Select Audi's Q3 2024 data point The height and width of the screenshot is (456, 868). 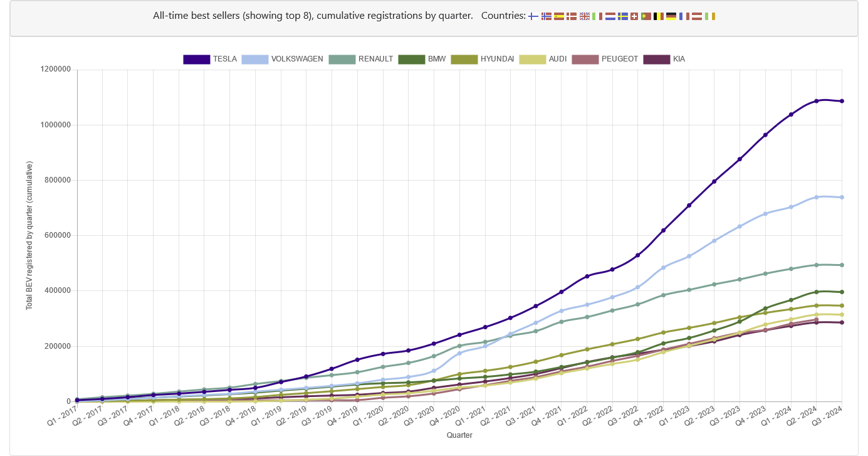842,315
